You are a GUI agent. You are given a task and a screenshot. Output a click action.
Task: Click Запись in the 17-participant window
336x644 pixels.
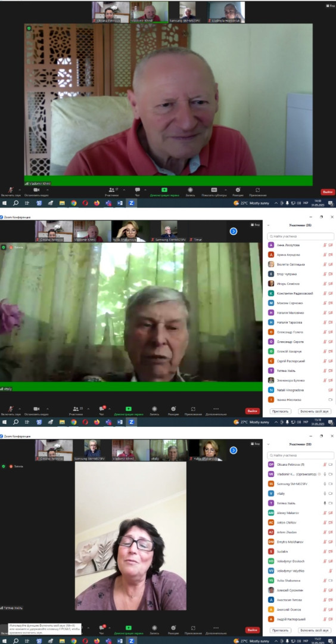point(190,191)
